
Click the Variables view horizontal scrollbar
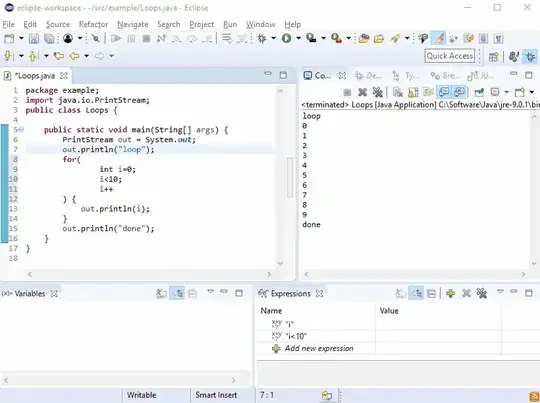pos(119,380)
